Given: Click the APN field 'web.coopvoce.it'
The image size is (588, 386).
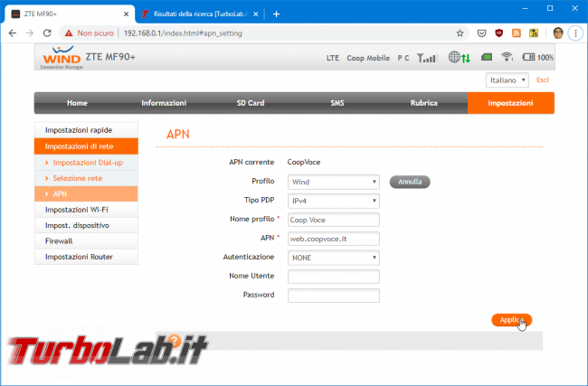Looking at the screenshot, I should [x=334, y=239].
